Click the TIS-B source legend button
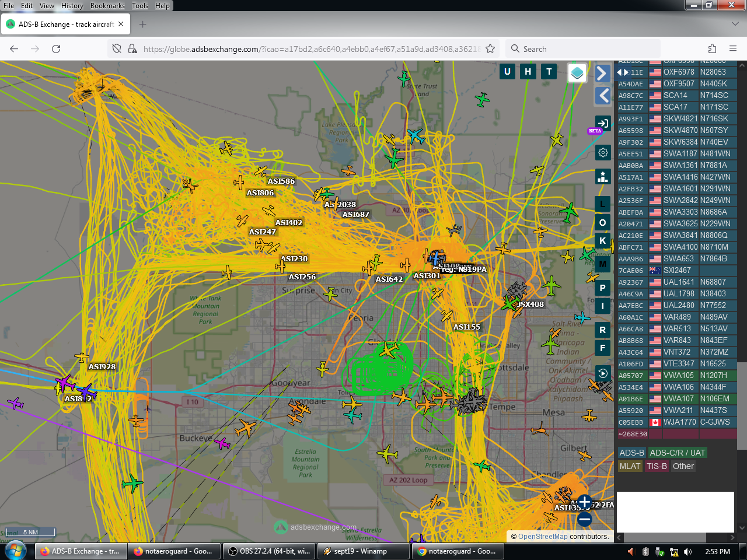747x560 pixels. (657, 466)
